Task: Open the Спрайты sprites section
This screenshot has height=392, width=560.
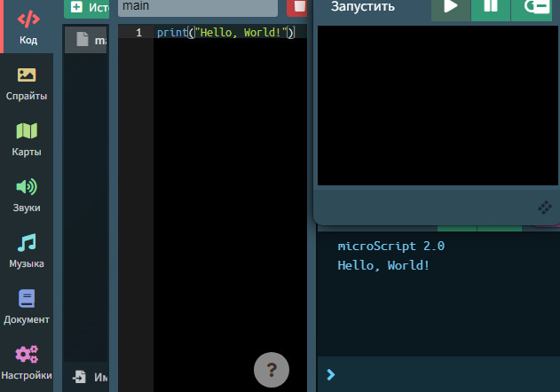Action: tap(27, 83)
